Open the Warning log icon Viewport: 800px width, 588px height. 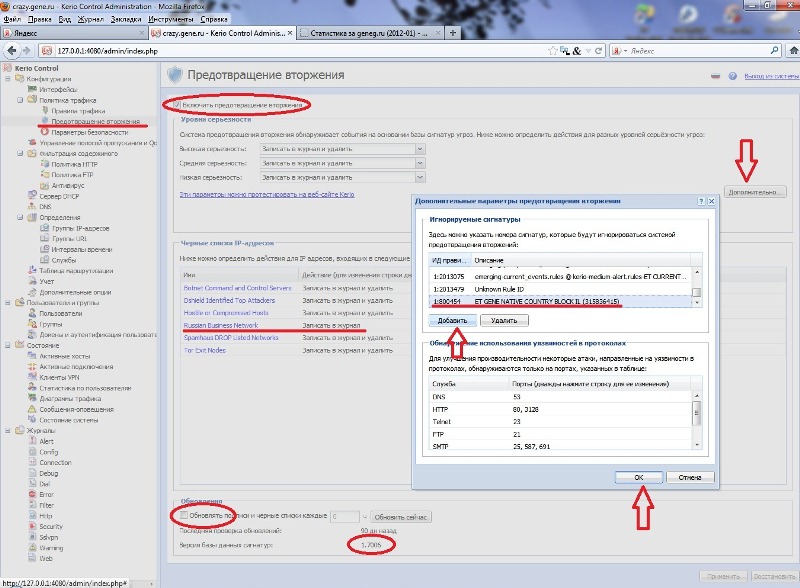[32, 548]
